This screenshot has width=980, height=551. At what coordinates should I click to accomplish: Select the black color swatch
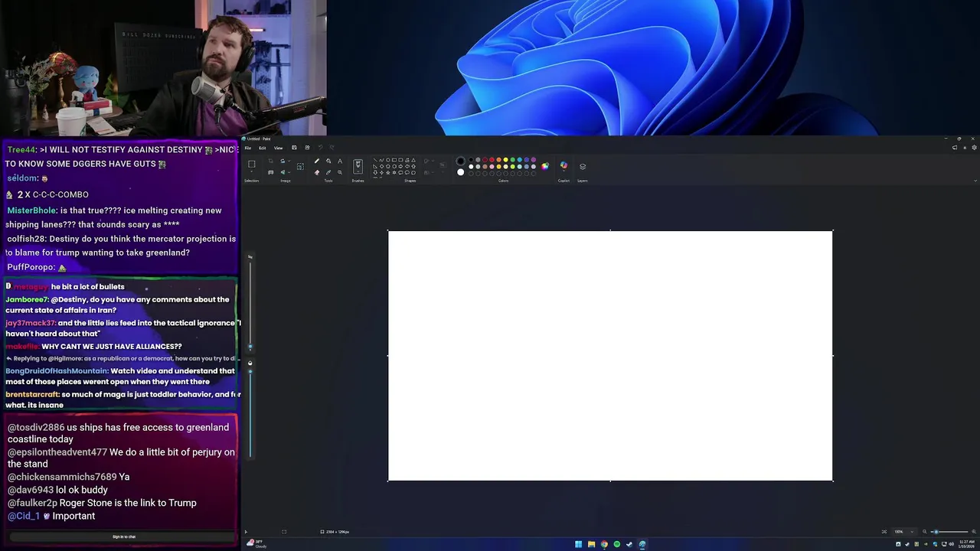[x=471, y=159]
